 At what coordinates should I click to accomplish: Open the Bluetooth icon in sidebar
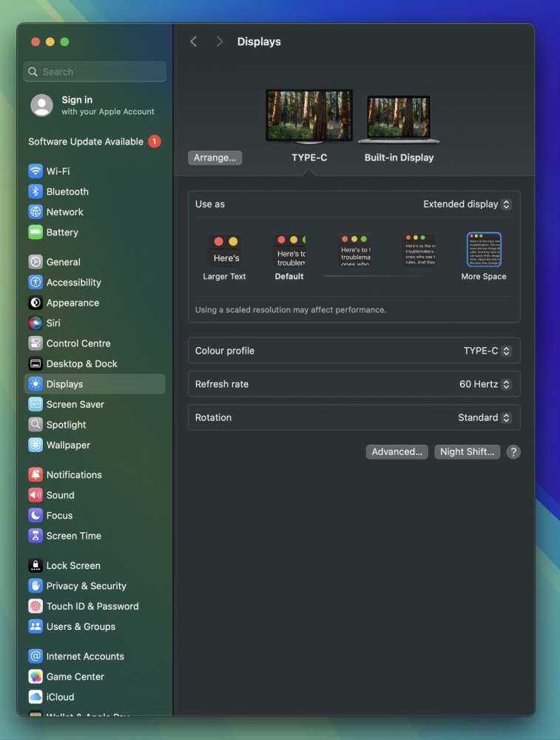(36, 191)
